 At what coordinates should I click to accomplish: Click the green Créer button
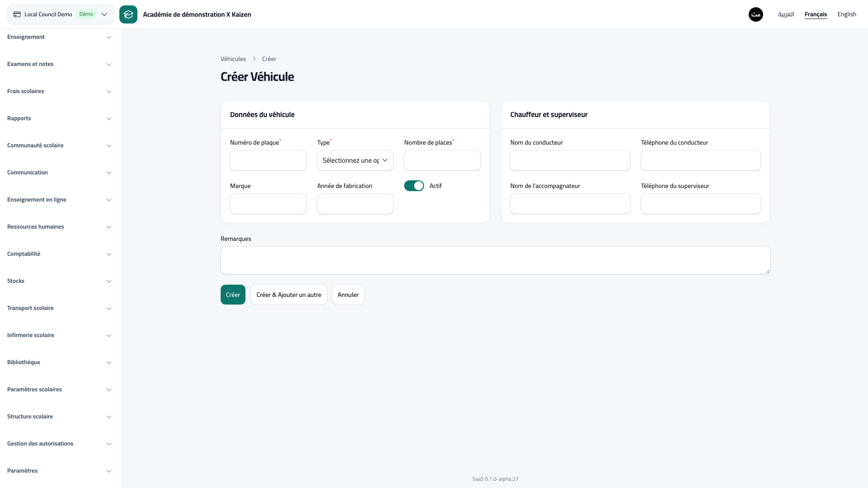(x=233, y=295)
